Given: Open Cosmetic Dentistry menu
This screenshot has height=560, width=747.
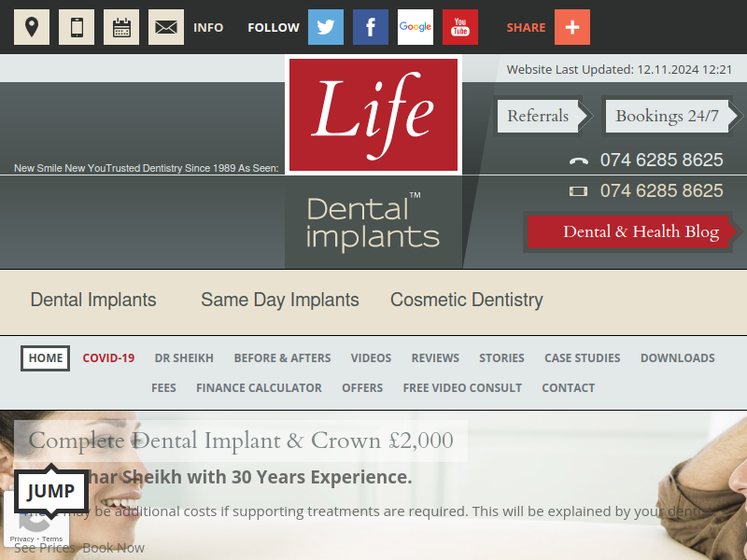Looking at the screenshot, I should click(x=467, y=300).
